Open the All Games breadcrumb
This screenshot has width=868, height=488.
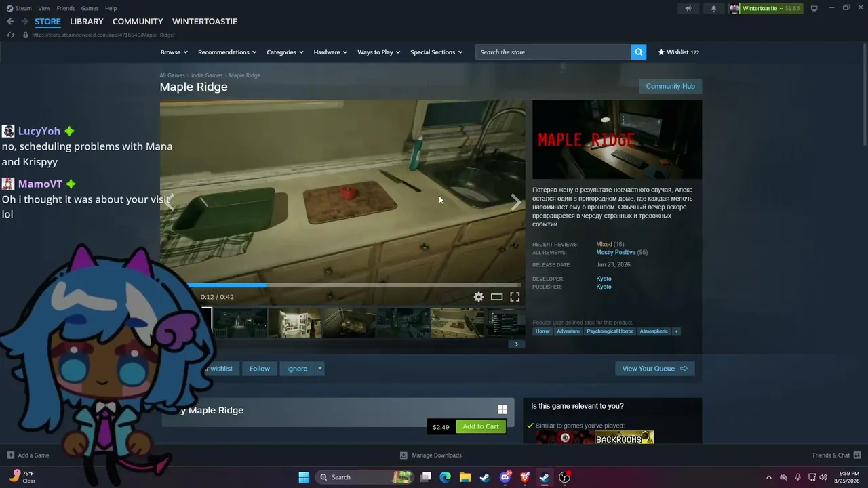pos(172,75)
